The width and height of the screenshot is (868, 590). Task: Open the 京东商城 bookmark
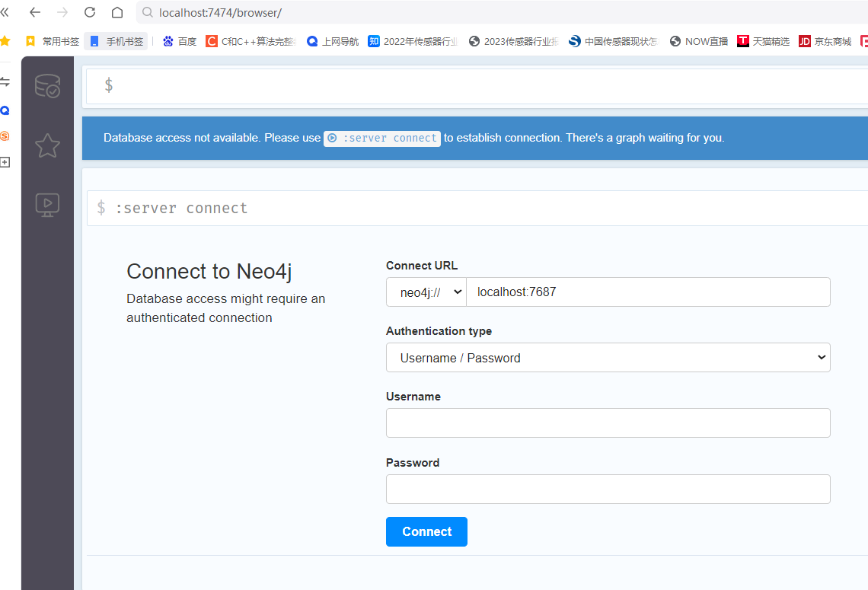[x=825, y=42]
